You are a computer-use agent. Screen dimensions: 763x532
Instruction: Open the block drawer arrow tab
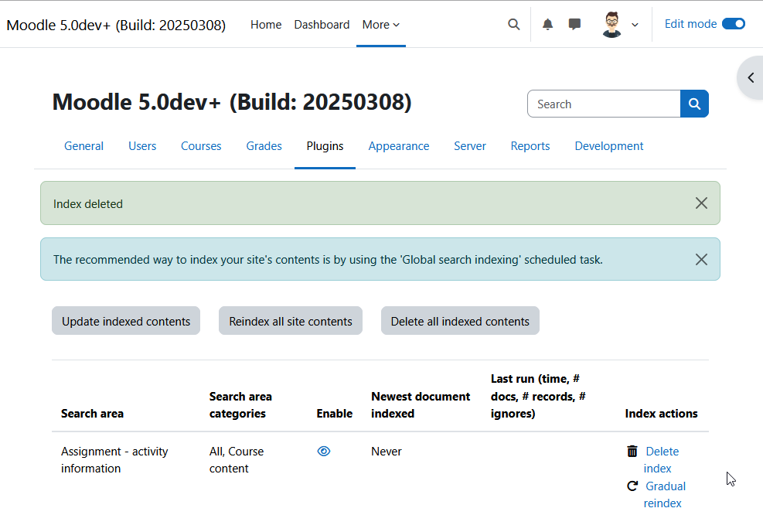click(x=751, y=78)
